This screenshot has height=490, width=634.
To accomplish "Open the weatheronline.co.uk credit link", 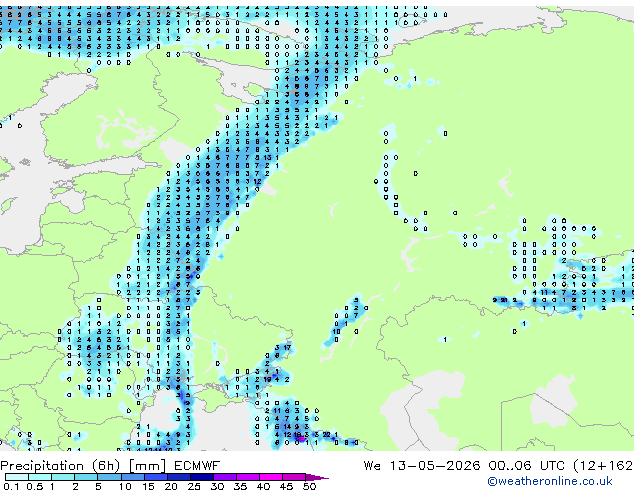I will [x=550, y=481].
